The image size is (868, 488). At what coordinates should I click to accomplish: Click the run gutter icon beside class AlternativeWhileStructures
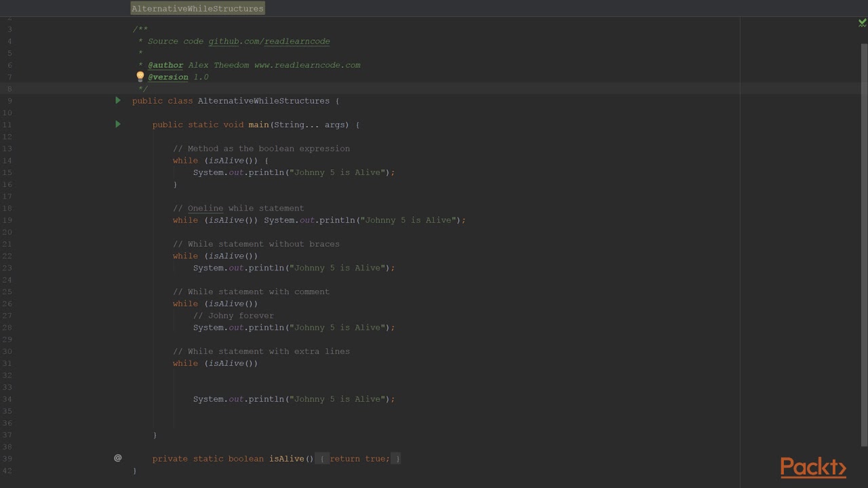pos(118,100)
